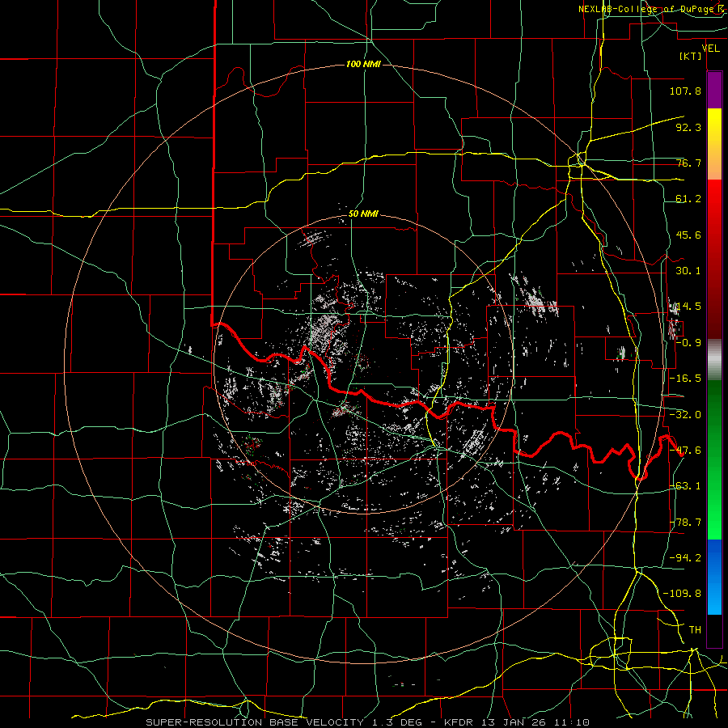The height and width of the screenshot is (728, 728).
Task: Click the -109.8 value on velocity scale
Action: point(682,594)
